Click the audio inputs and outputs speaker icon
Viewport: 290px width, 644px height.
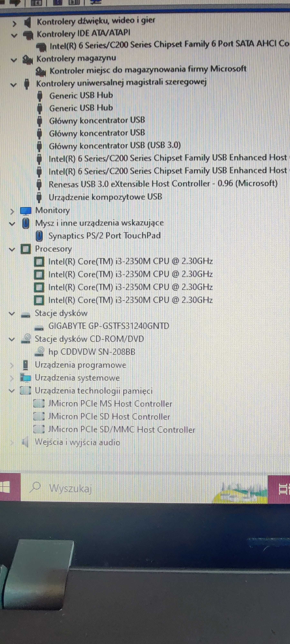coord(25,442)
